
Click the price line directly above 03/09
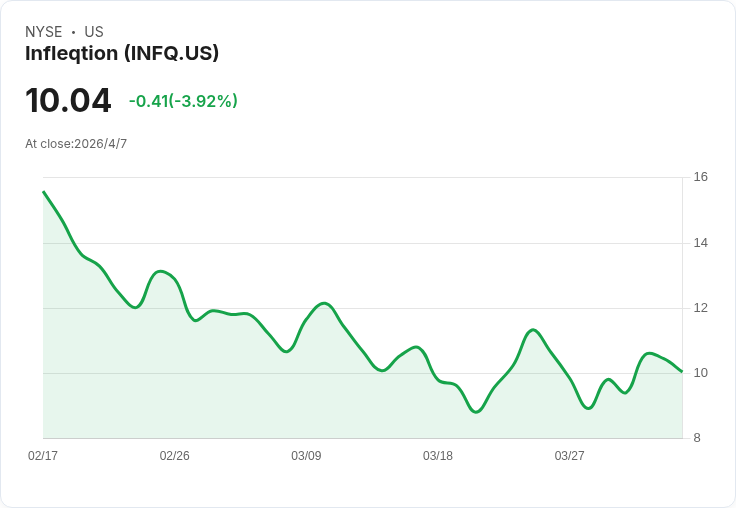[306, 319]
